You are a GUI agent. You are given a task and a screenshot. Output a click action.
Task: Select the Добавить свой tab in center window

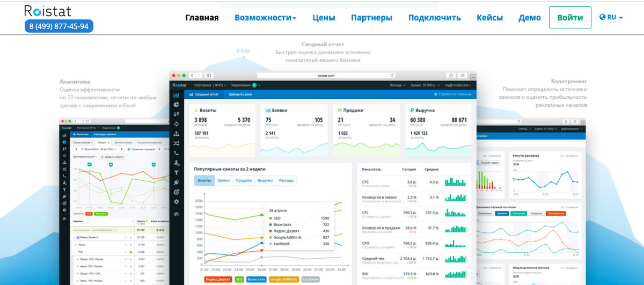click(x=240, y=94)
